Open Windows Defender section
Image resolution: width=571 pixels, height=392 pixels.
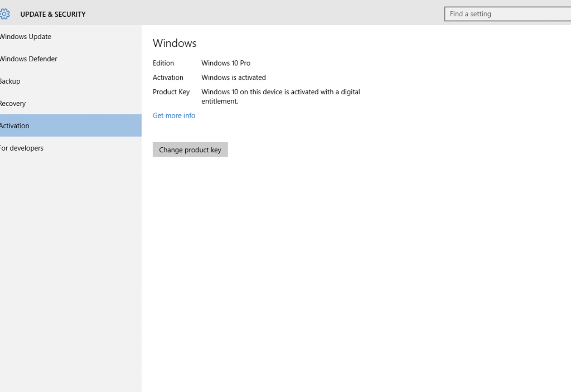coord(71,59)
